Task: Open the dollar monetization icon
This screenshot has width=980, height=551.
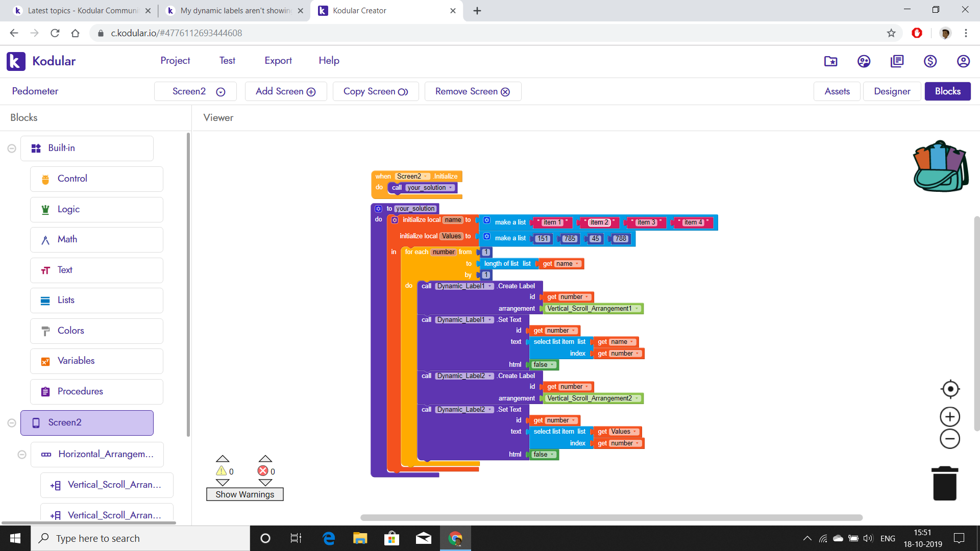Action: coord(930,61)
